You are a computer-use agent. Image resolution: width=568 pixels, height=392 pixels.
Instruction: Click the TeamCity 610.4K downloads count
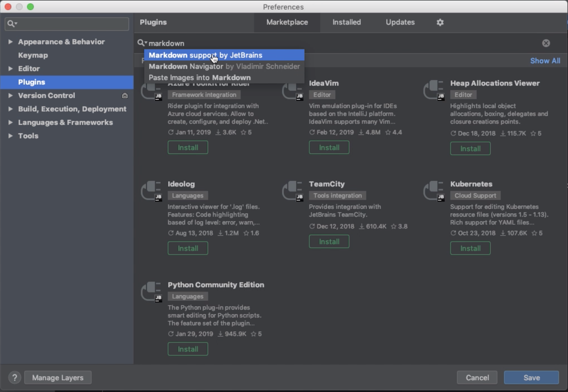373,227
